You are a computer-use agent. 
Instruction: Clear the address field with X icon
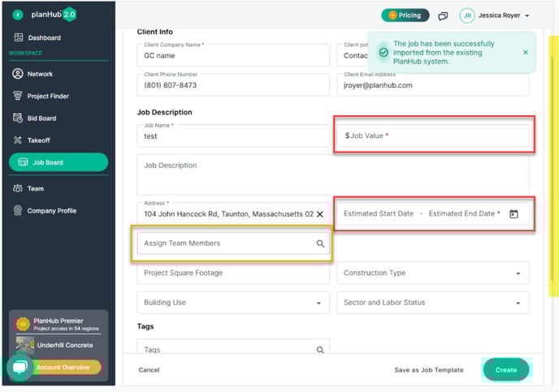(320, 214)
